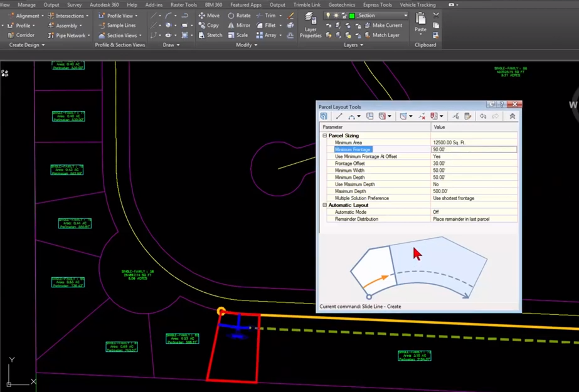
Task: Click the Move tool in Modify panel
Action: pyautogui.click(x=209, y=16)
